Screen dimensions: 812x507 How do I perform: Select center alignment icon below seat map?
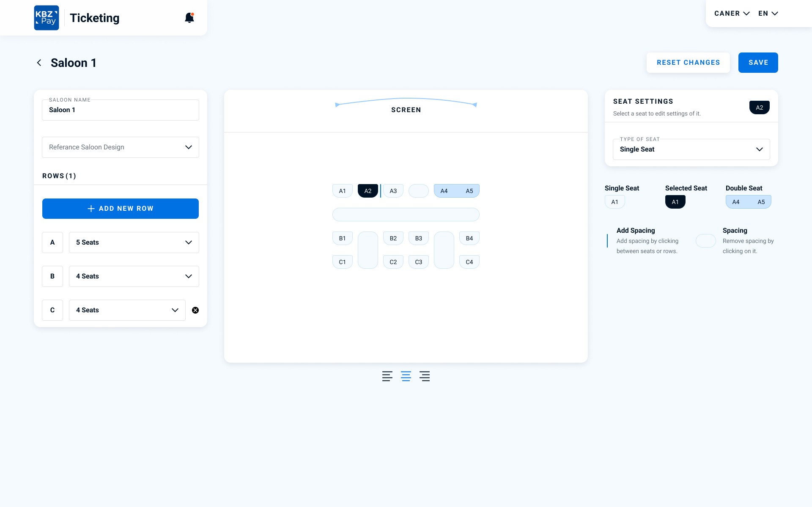coord(406,376)
